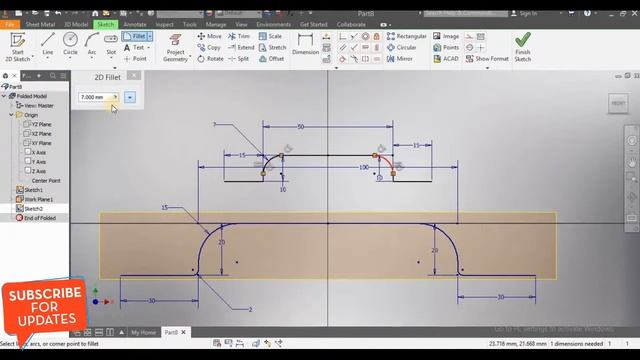
Task: Select the Extend tool
Action: coord(241,48)
